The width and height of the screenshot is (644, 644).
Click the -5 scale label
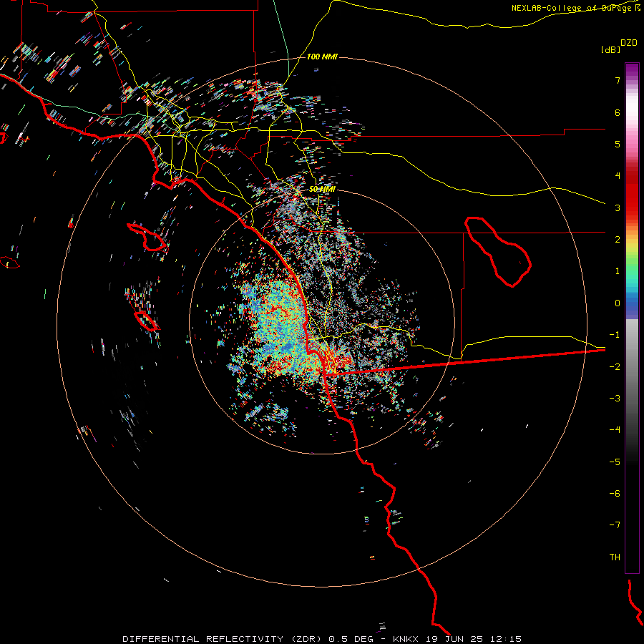click(615, 462)
